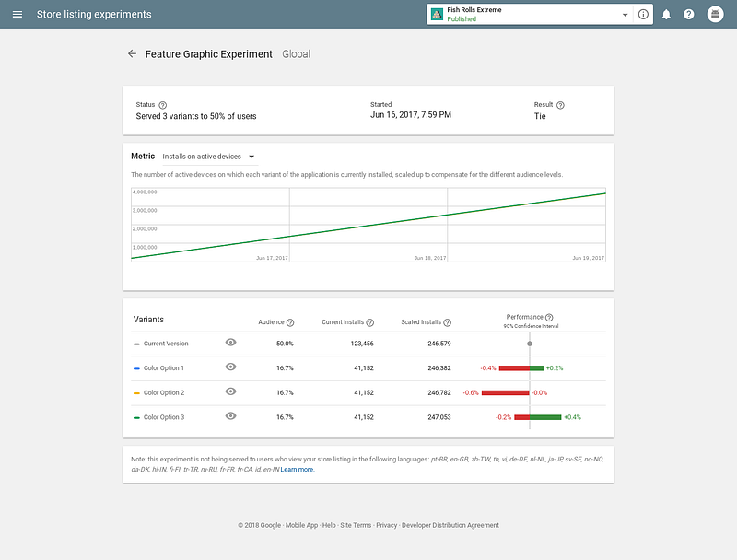Click the app info icon beside Fish Rolls Extreme
The image size is (737, 560).
click(643, 14)
